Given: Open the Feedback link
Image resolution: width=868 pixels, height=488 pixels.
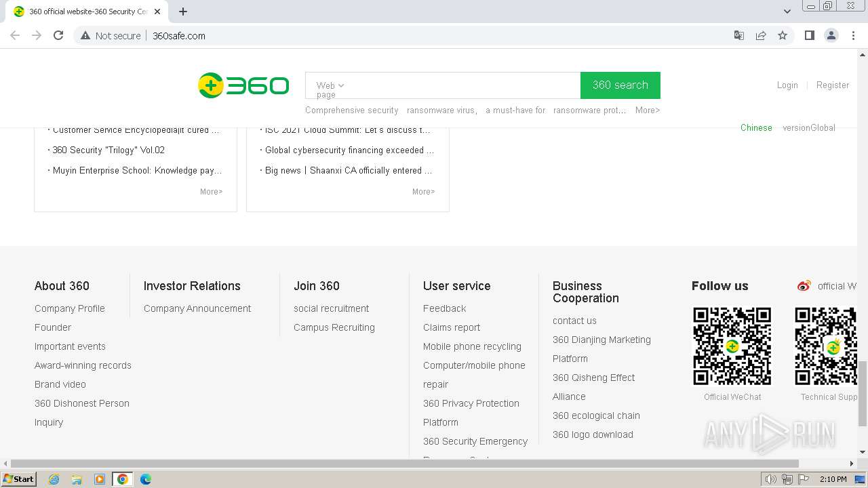Looking at the screenshot, I should 444,308.
